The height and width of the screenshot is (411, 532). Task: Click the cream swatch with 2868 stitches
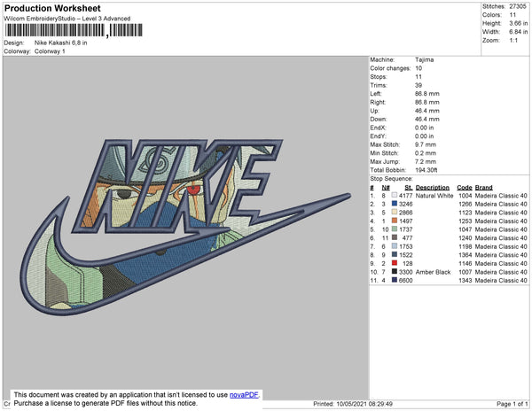coord(395,212)
